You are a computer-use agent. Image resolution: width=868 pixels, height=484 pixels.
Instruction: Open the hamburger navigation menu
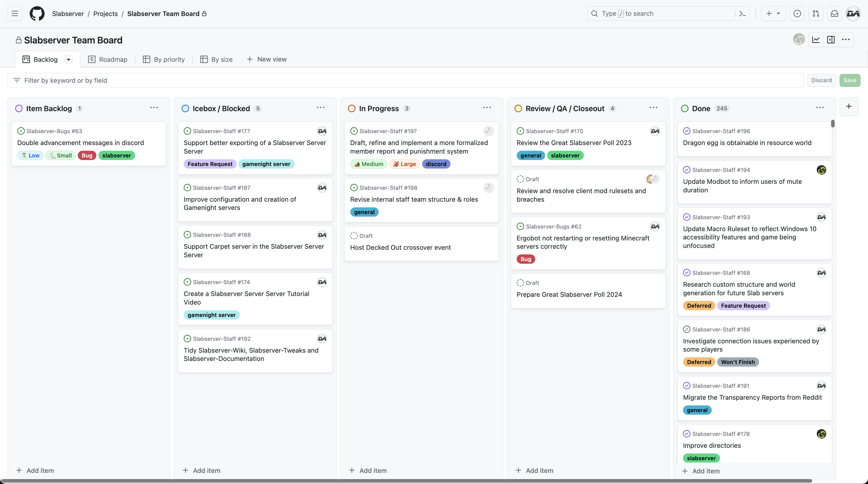click(15, 13)
